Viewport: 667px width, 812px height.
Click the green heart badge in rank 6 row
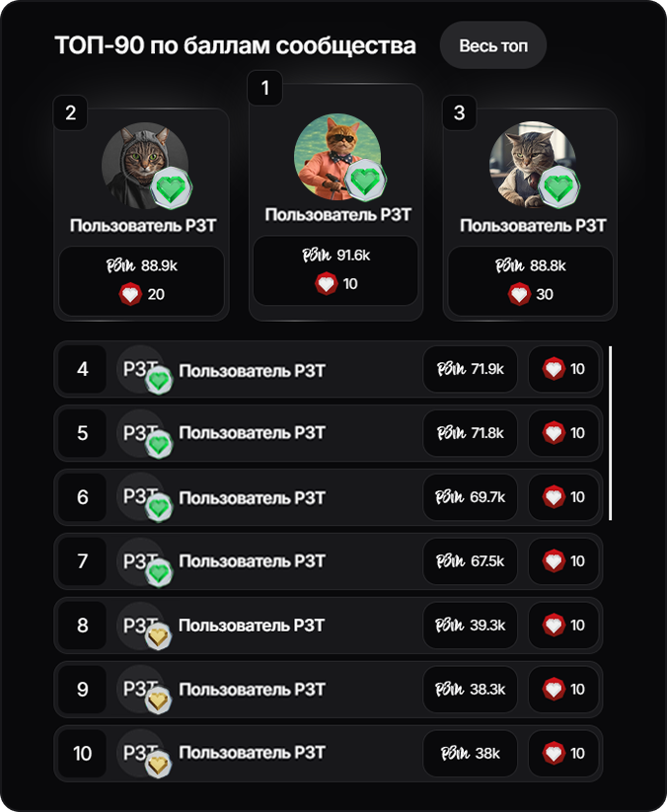(x=159, y=507)
